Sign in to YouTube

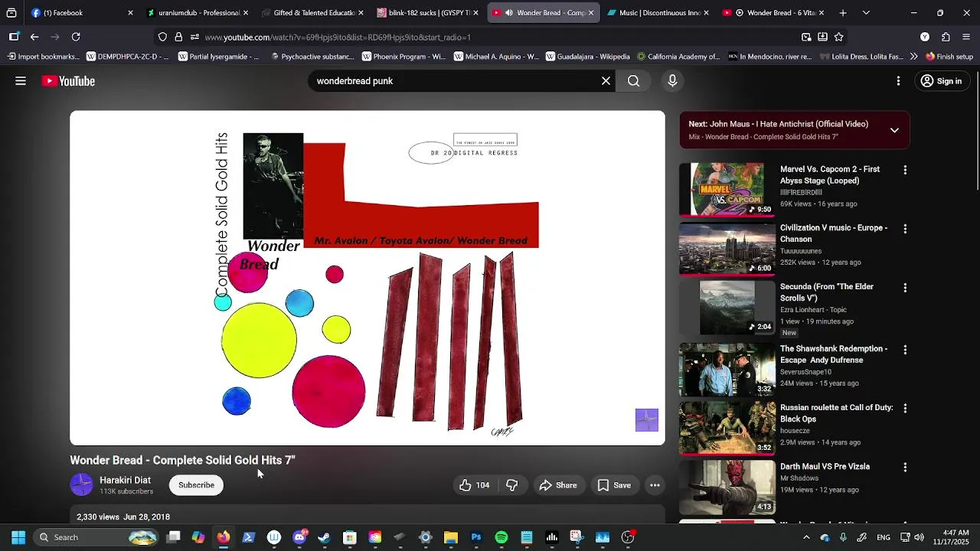click(941, 81)
